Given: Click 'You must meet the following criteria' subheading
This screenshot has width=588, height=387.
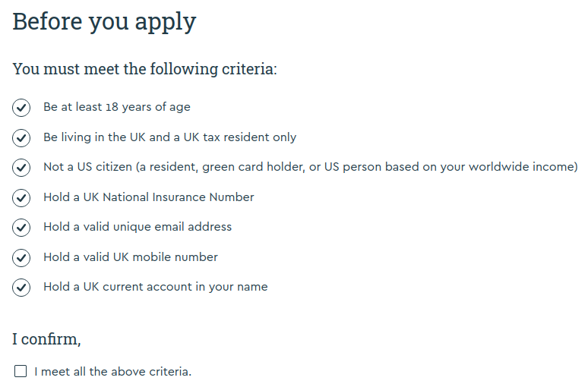Looking at the screenshot, I should point(145,69).
